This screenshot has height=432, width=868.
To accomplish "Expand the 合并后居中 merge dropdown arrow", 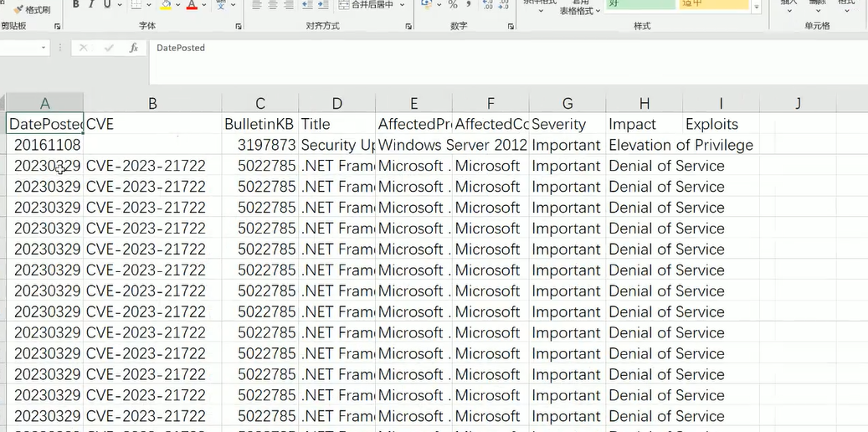I will pyautogui.click(x=403, y=5).
